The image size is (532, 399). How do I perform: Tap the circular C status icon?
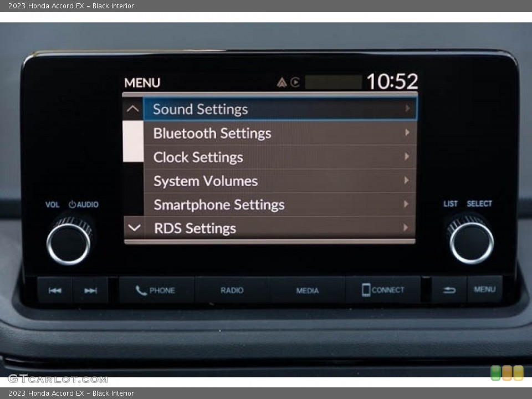click(x=295, y=82)
